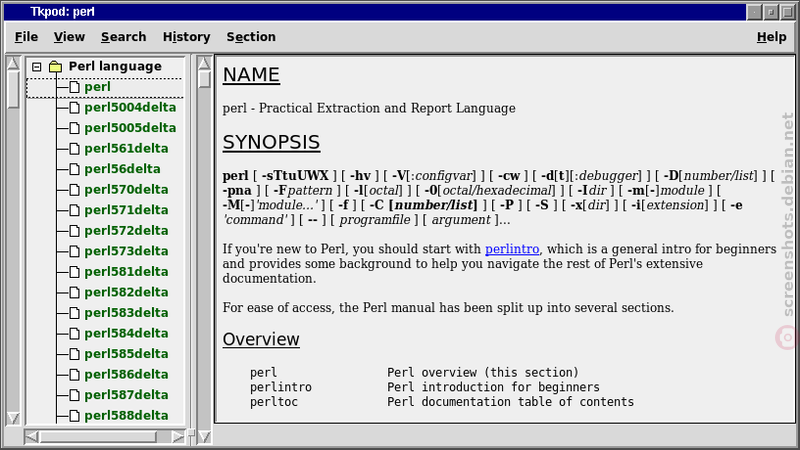Open perl583delta in the tree
The height and width of the screenshot is (450, 800).
coord(126,313)
